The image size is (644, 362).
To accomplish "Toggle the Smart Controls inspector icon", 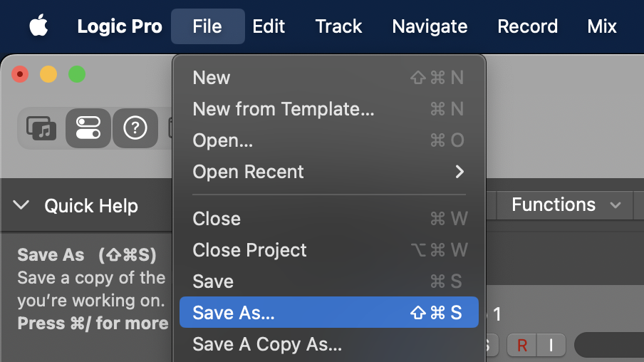I will [88, 128].
